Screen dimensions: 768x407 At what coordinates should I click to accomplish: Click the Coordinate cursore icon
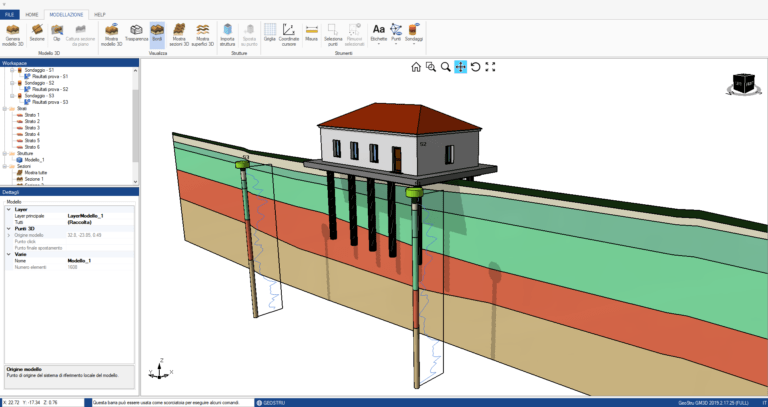click(x=288, y=30)
